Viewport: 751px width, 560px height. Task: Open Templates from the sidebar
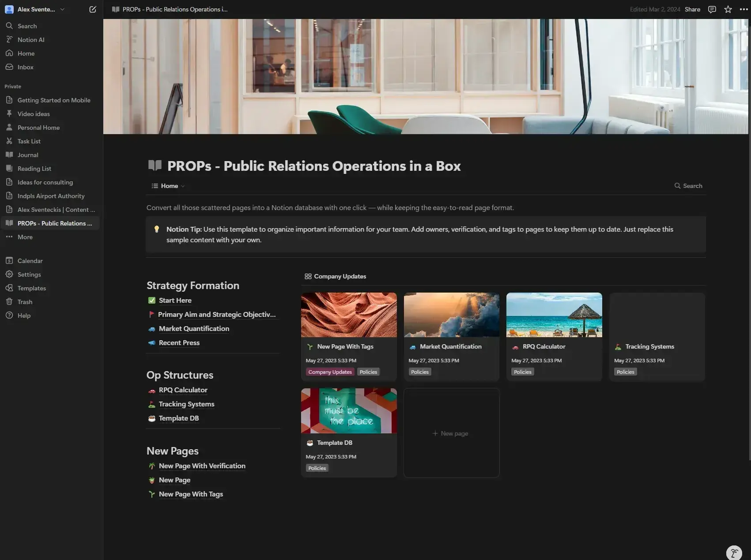pyautogui.click(x=31, y=288)
